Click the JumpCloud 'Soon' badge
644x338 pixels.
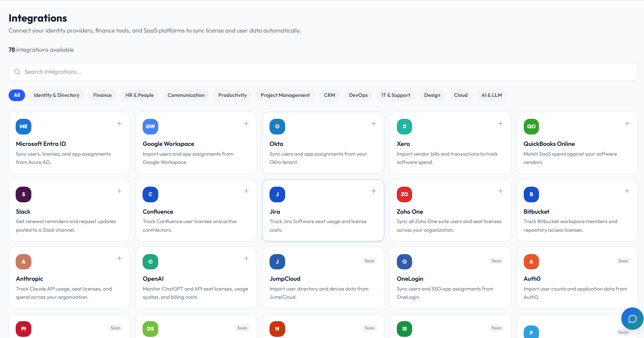click(x=369, y=261)
